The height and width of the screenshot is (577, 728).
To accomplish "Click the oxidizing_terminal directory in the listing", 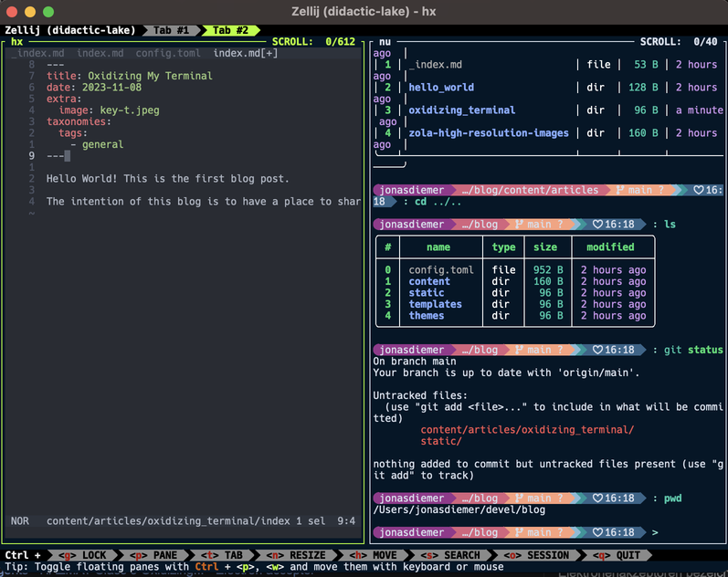I will (461, 110).
